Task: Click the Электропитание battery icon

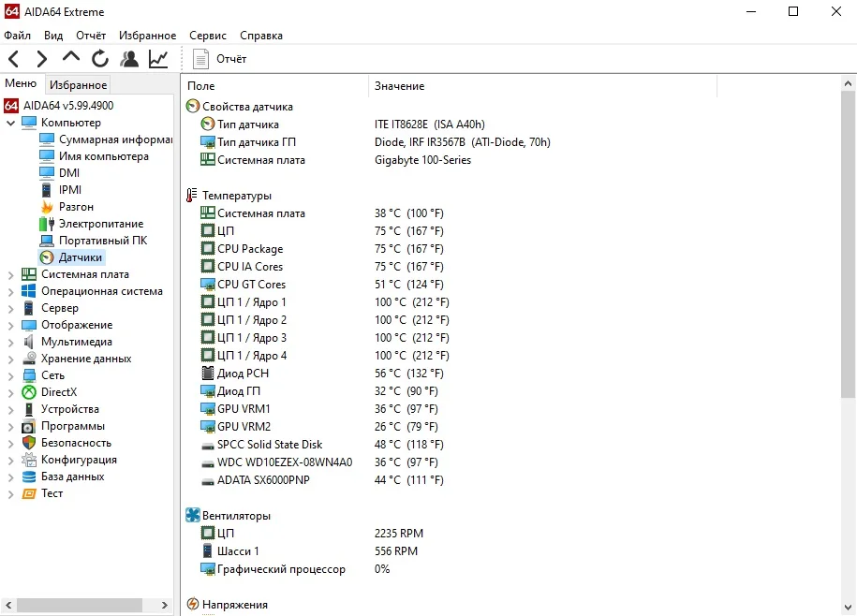Action: tap(47, 224)
